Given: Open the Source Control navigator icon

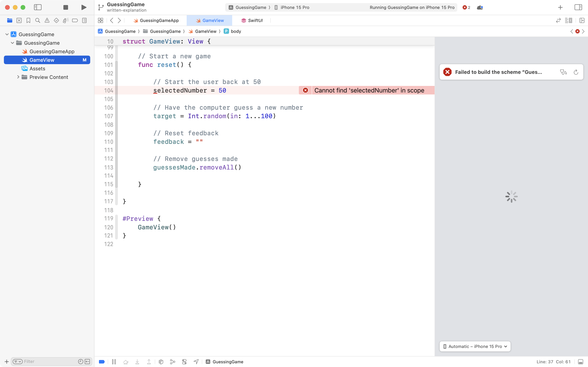Looking at the screenshot, I should [x=19, y=20].
